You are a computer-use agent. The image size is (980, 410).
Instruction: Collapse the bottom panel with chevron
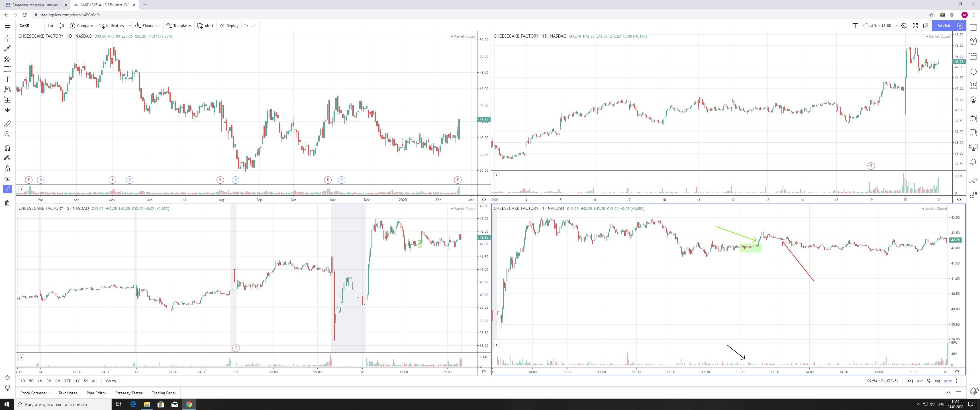(948, 393)
